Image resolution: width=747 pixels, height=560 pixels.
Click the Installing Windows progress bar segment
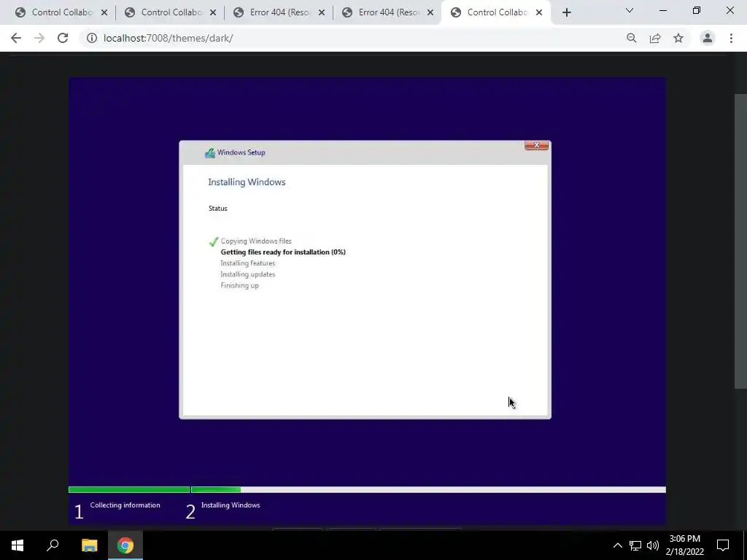click(428, 489)
